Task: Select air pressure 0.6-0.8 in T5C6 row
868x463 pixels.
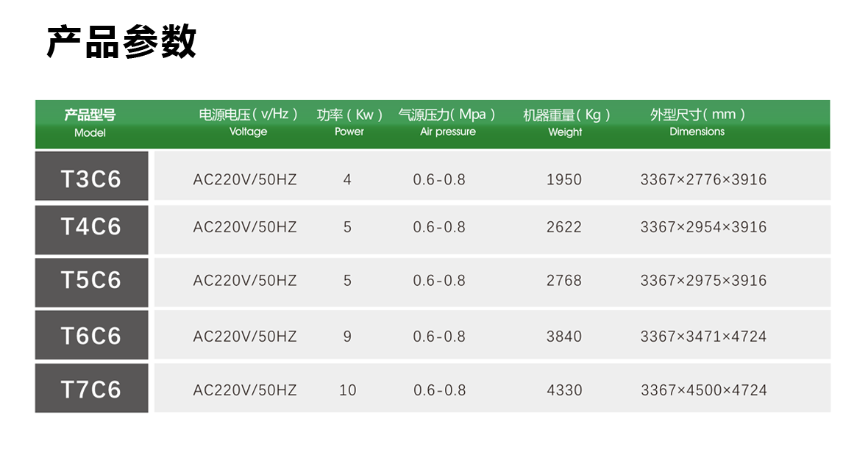Action: coord(439,281)
